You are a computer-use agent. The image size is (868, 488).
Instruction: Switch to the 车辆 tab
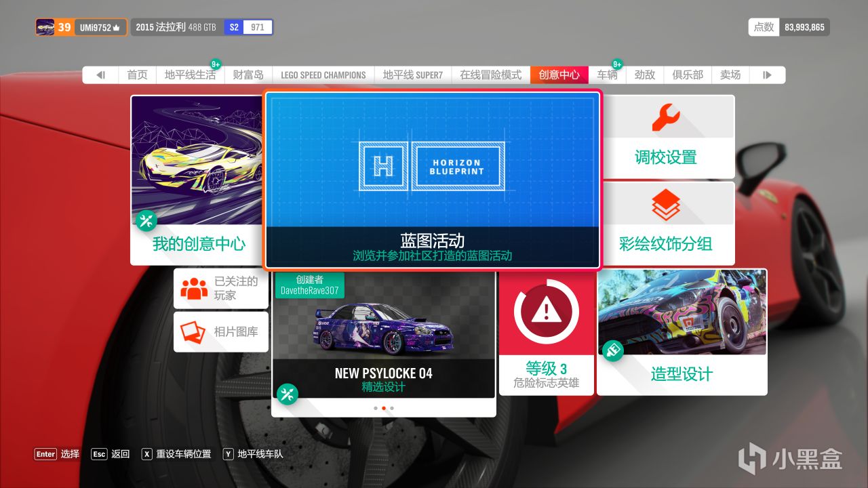[607, 75]
